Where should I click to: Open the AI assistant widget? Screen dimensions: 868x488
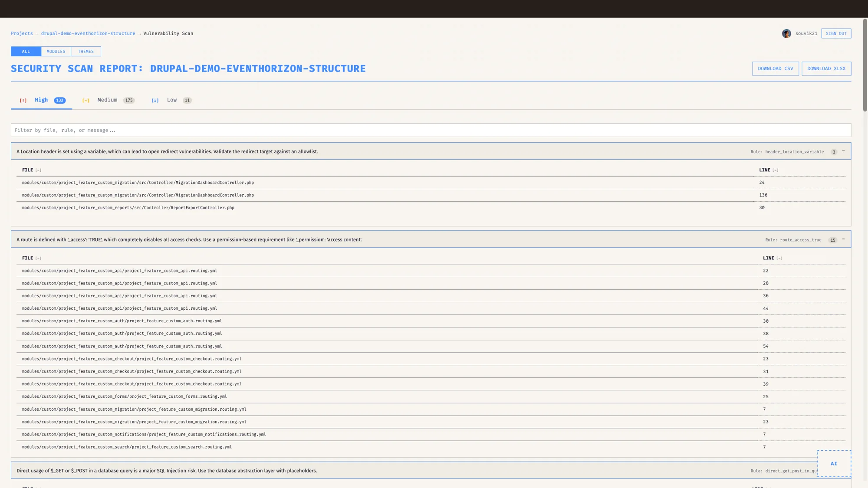(x=834, y=464)
